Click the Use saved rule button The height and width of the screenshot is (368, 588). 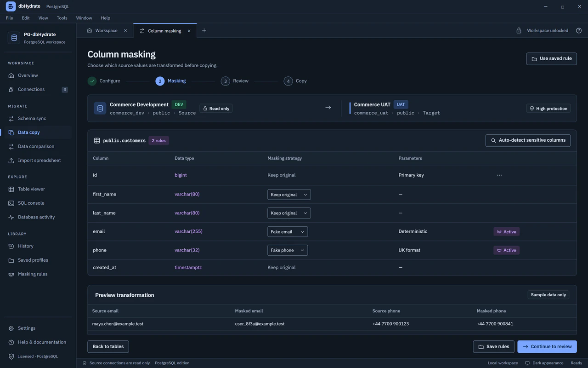551,59
